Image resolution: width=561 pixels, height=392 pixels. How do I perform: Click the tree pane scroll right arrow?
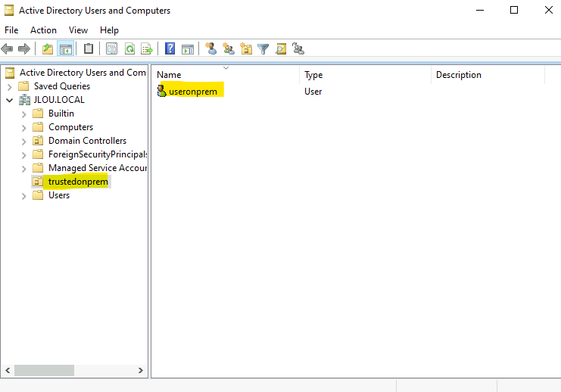pyautogui.click(x=141, y=370)
